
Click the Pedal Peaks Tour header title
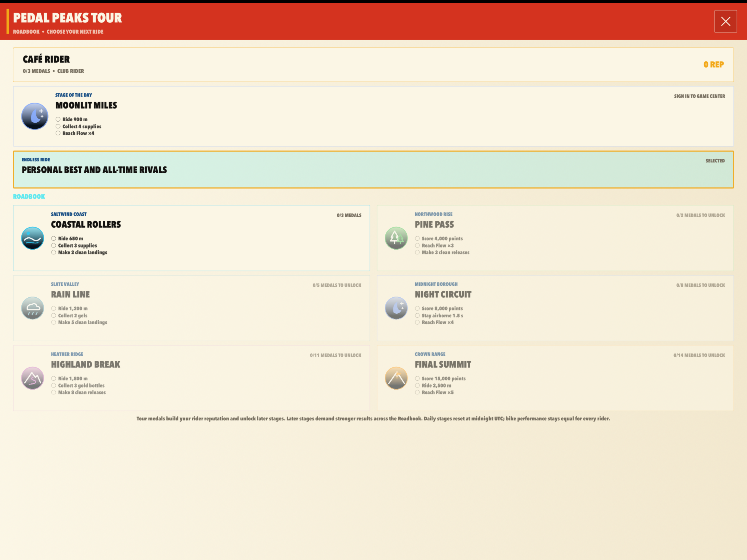(67, 18)
